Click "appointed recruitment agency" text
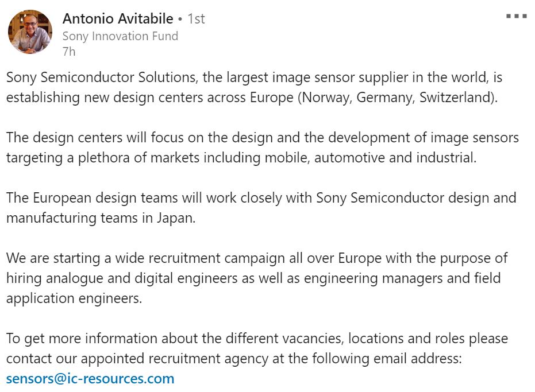The width and height of the screenshot is (535, 392). (x=174, y=359)
